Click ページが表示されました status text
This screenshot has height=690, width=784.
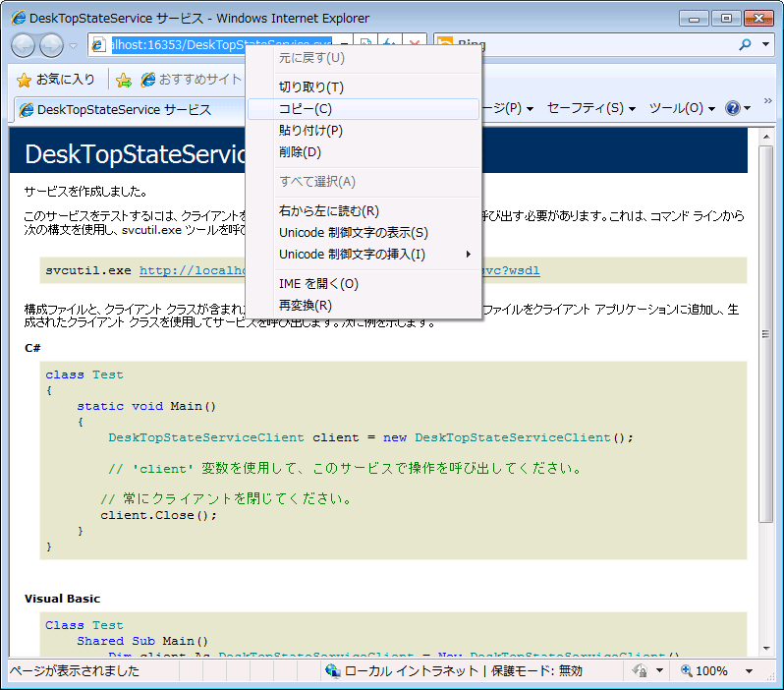[x=75, y=671]
